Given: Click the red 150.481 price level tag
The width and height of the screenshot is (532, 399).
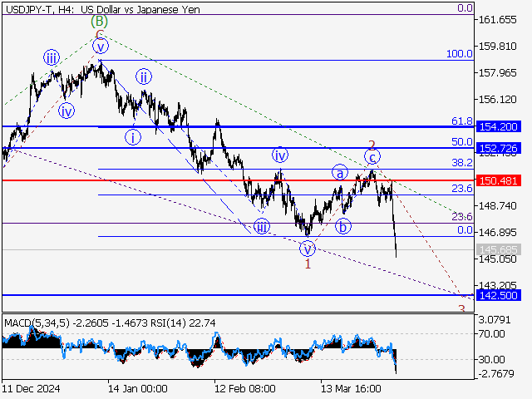Looking at the screenshot, I should (498, 180).
